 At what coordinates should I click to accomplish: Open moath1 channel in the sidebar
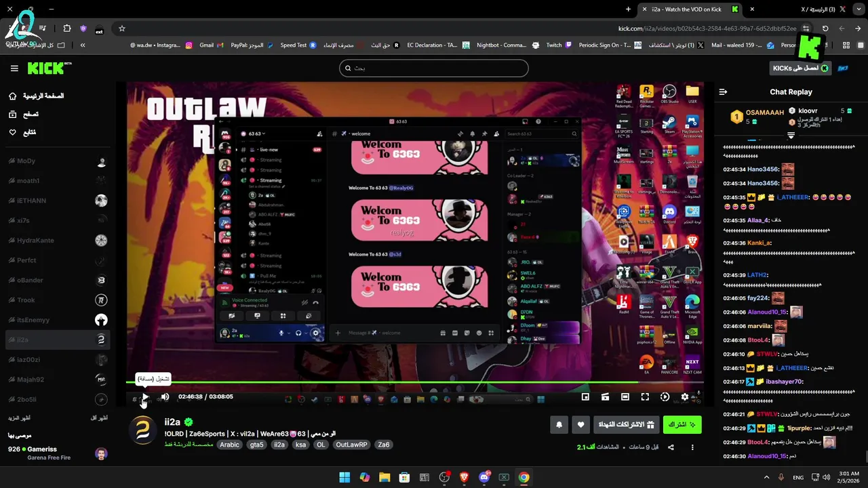[58, 181]
